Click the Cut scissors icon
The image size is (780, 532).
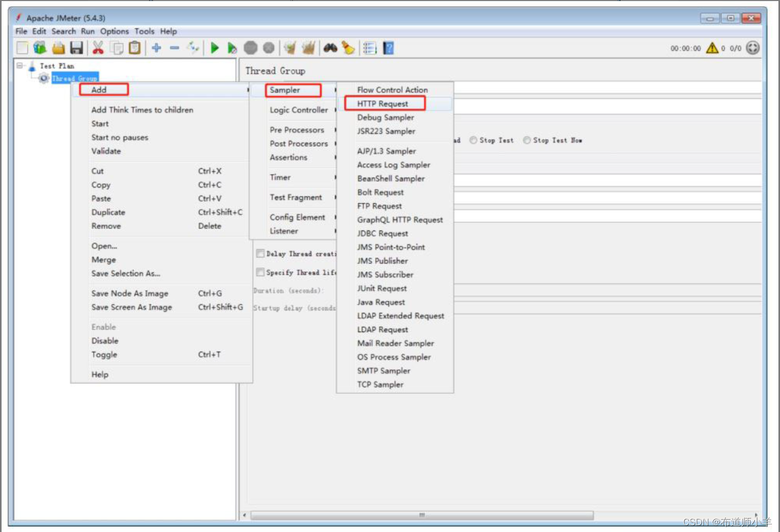[98, 48]
